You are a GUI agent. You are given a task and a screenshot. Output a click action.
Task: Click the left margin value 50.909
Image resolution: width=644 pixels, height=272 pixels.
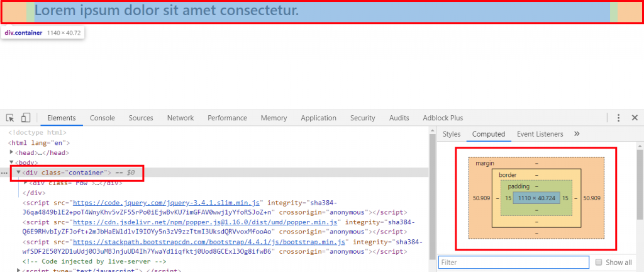(482, 198)
